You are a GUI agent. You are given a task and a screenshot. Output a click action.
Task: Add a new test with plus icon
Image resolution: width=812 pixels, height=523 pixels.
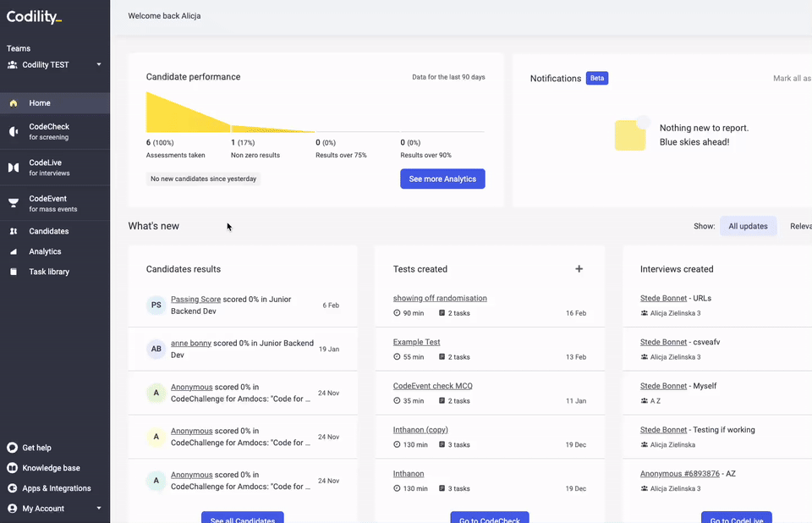(x=579, y=268)
